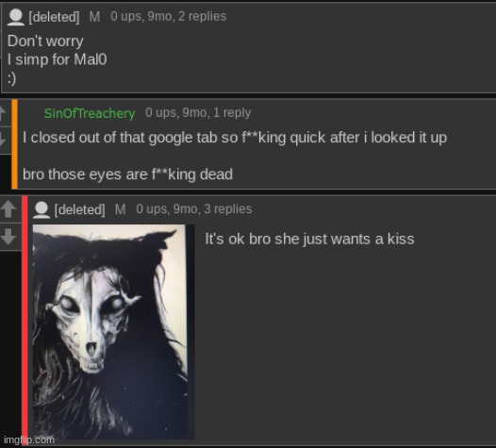
Task: Downvote SinOfTreachery's comment
Action: [3, 139]
